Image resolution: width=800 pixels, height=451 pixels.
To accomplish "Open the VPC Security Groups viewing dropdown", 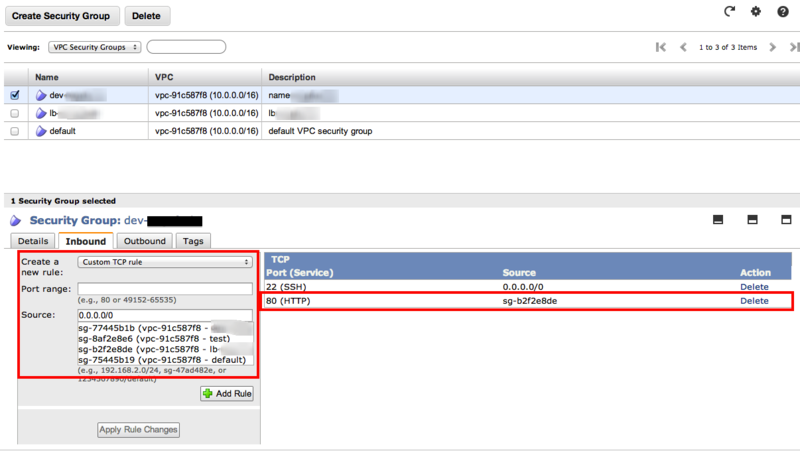I will [94, 47].
